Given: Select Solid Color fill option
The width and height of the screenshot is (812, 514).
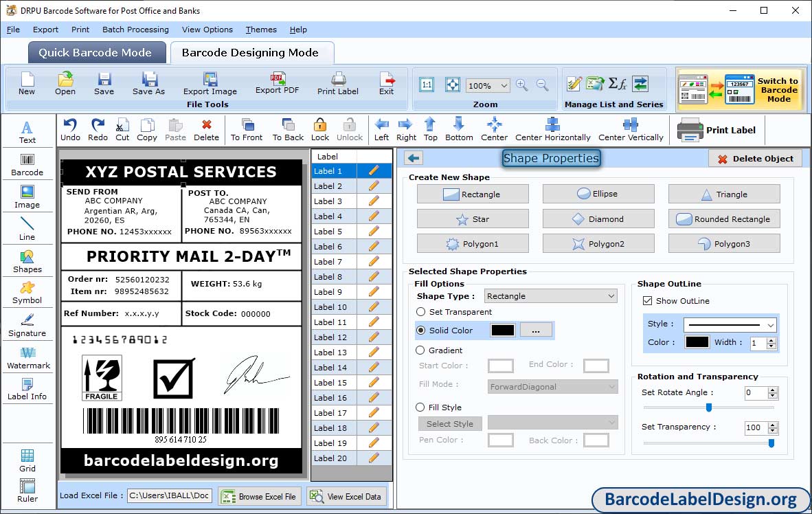Looking at the screenshot, I should click(420, 330).
